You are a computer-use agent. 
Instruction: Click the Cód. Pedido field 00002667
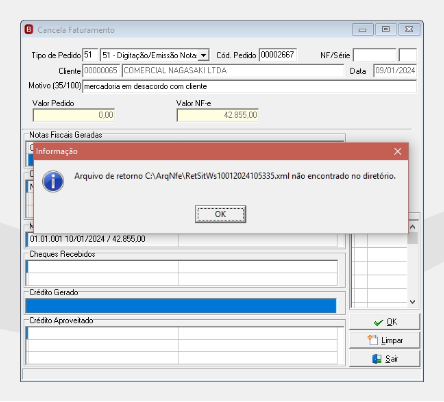[278, 55]
